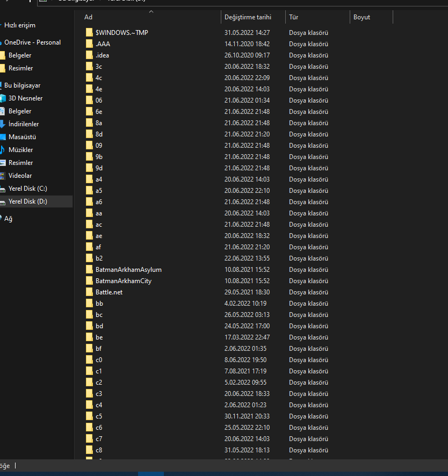This screenshot has height=476, width=448.
Task: Click the bb folder icon
Action: coord(89,303)
